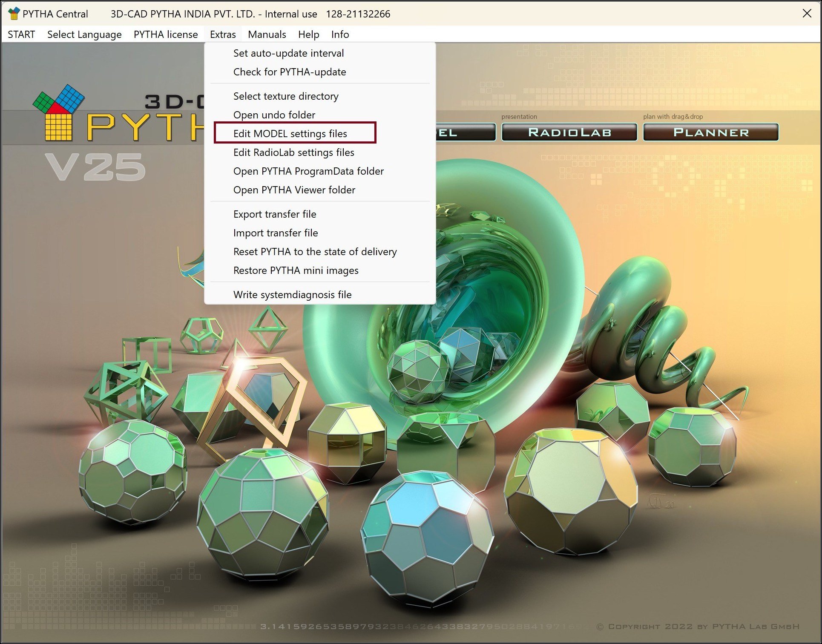Click Open undo folder entry
This screenshot has width=822, height=644.
coord(320,115)
